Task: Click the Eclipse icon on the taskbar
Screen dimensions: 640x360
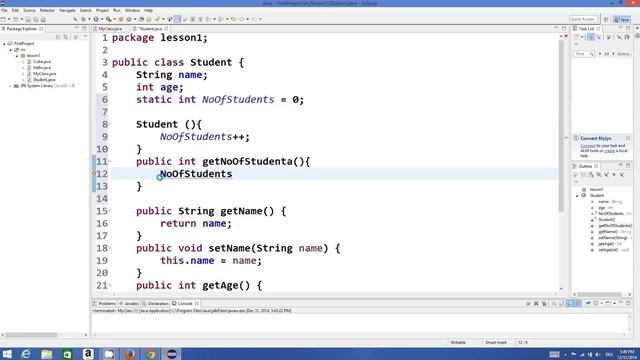Action: pyautogui.click(x=171, y=354)
